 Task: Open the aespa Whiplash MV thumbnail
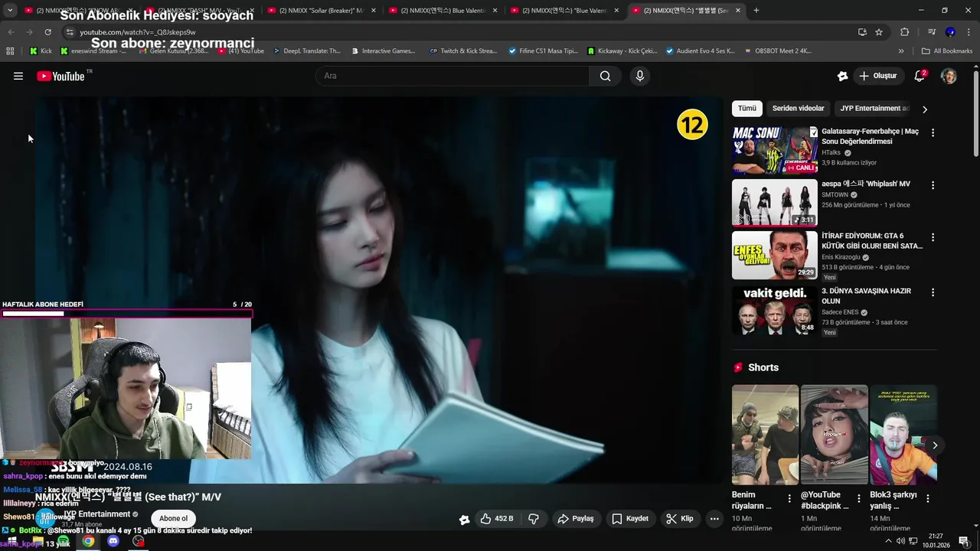[x=774, y=203]
